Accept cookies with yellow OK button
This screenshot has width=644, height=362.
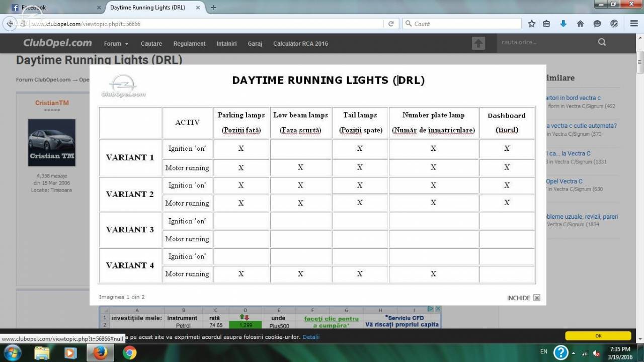[x=598, y=336]
